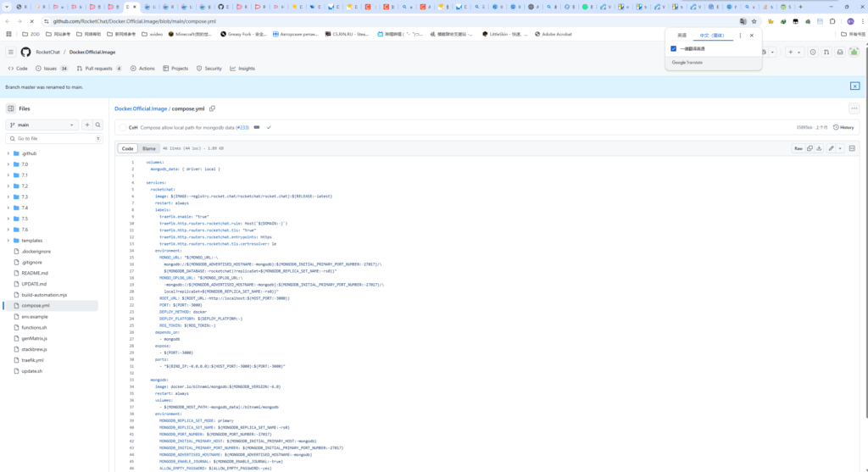Click the GitHub Octocat logo

[25, 52]
